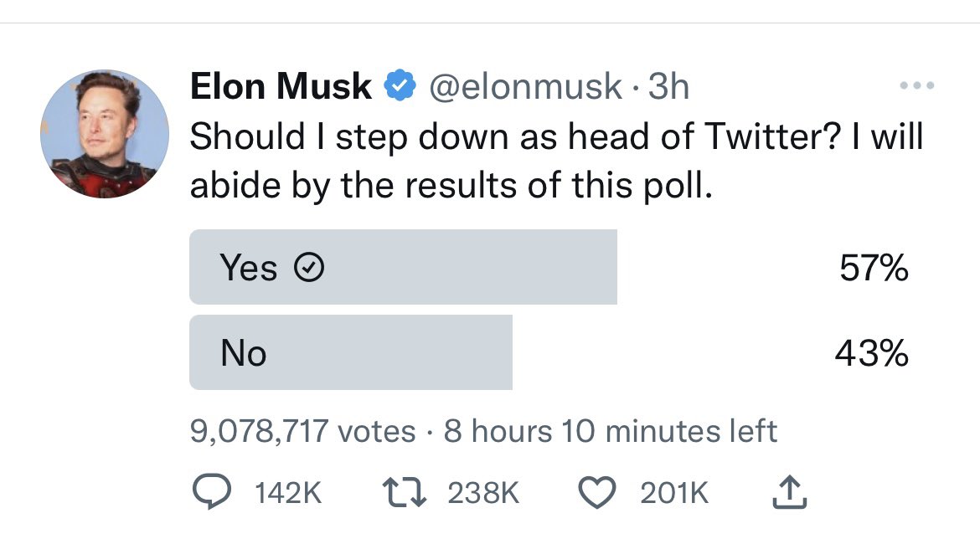Click the 3h timestamp
Screen dimensions: 980x544
[668, 86]
